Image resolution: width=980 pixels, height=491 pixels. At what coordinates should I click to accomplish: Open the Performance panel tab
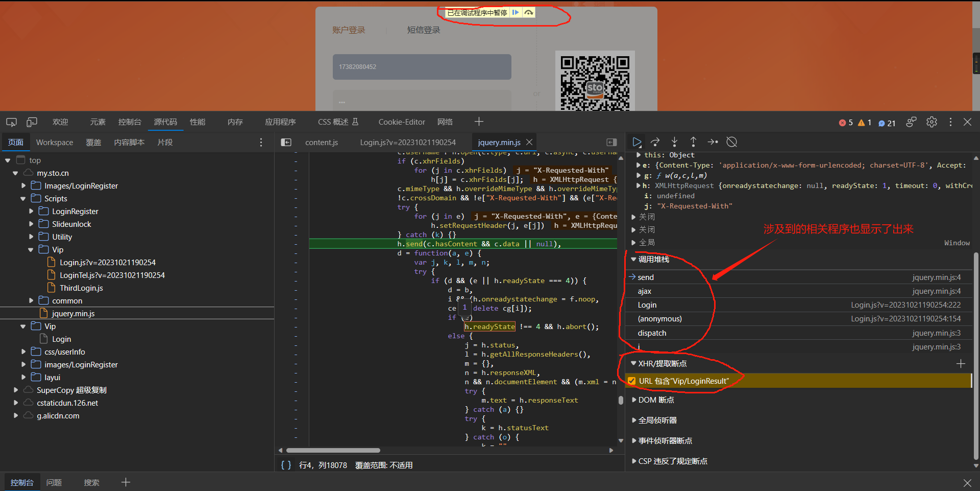tap(198, 122)
